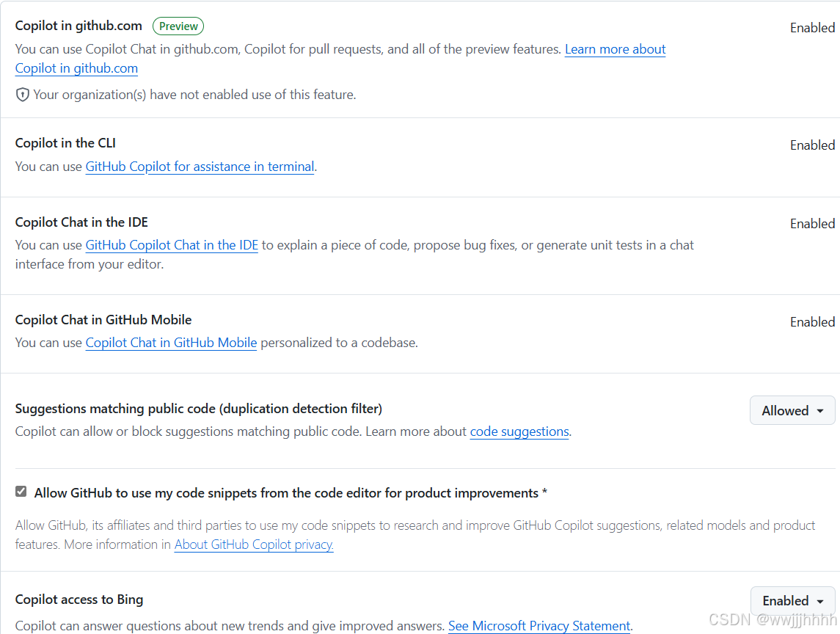Visit the 'code suggestions' link

[519, 432]
